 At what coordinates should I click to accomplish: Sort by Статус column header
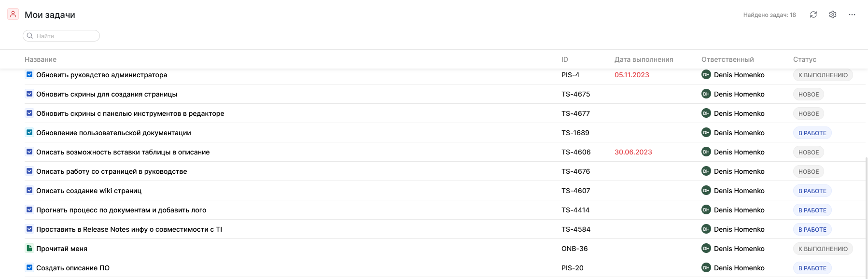804,59
